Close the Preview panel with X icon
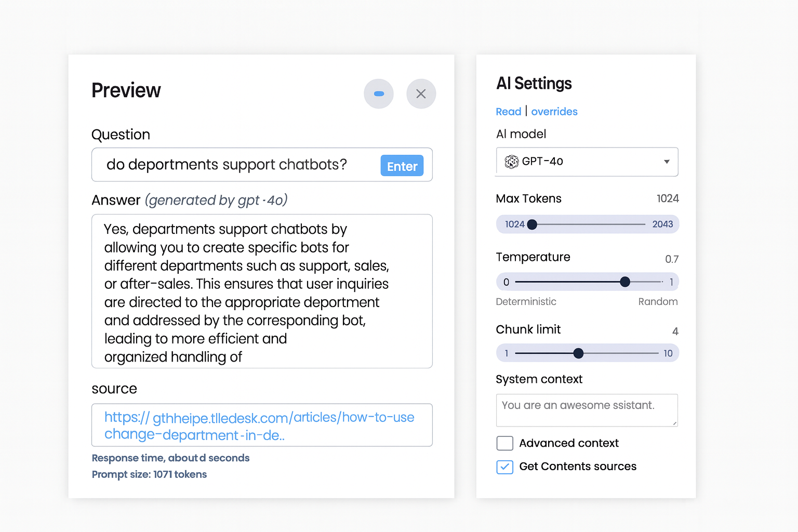 click(x=421, y=94)
